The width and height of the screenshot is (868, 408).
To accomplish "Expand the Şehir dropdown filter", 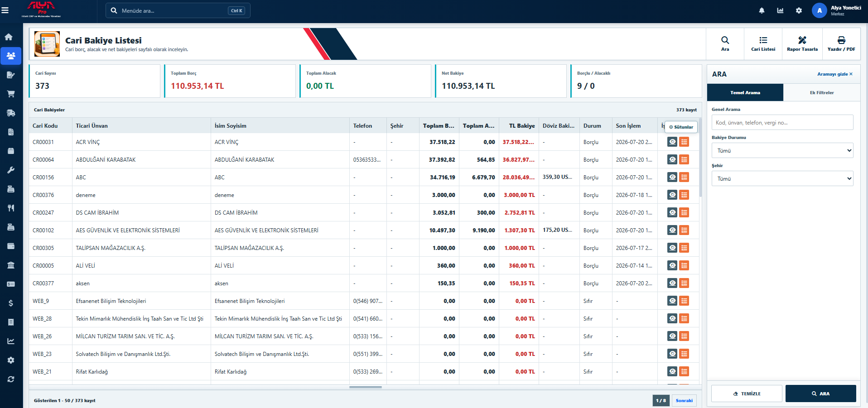I will tap(782, 178).
